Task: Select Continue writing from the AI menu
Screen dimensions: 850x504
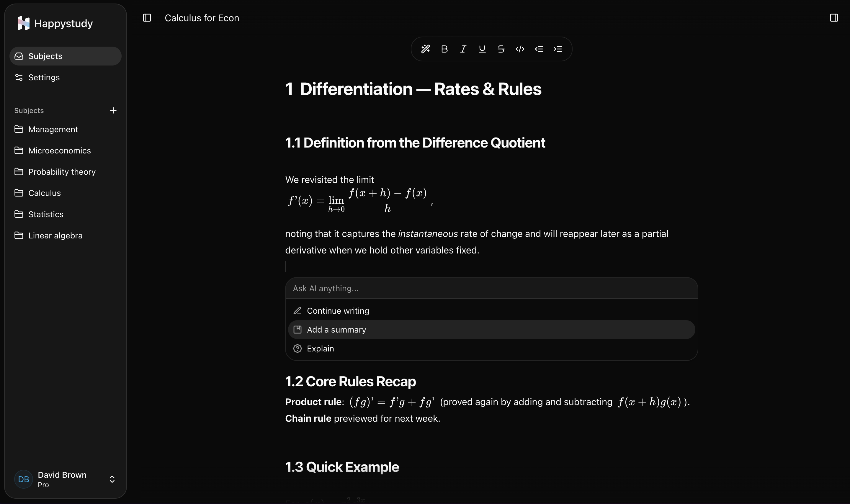Action: (x=338, y=310)
